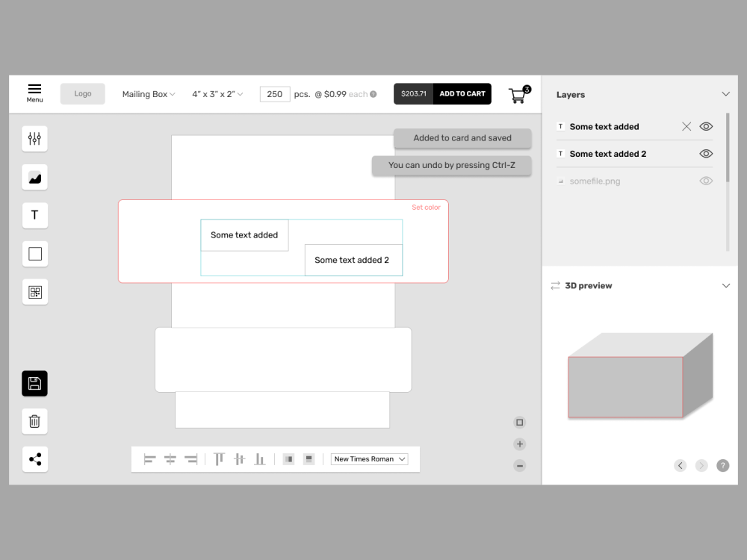Open the QR code tool
The width and height of the screenshot is (747, 560).
coord(34,291)
